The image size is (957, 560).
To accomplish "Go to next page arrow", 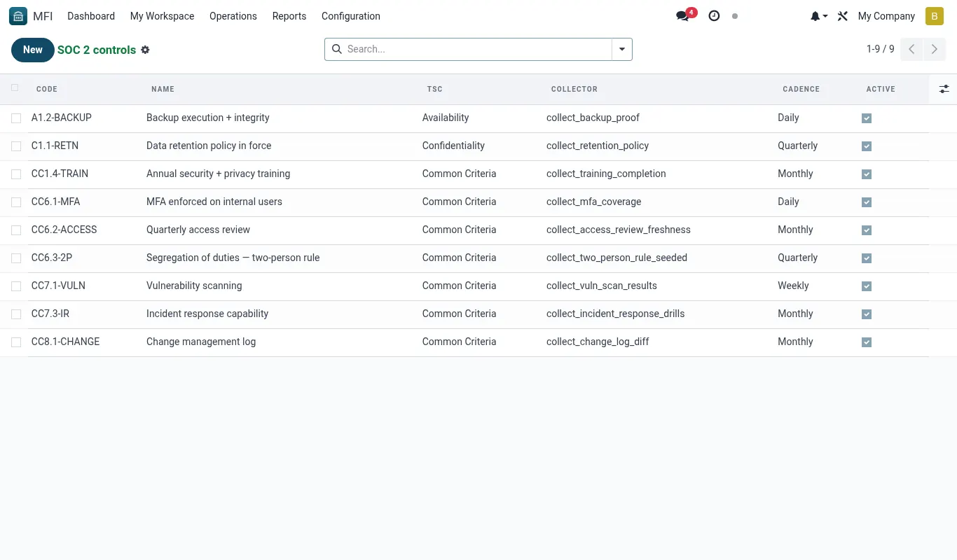I will click(935, 49).
